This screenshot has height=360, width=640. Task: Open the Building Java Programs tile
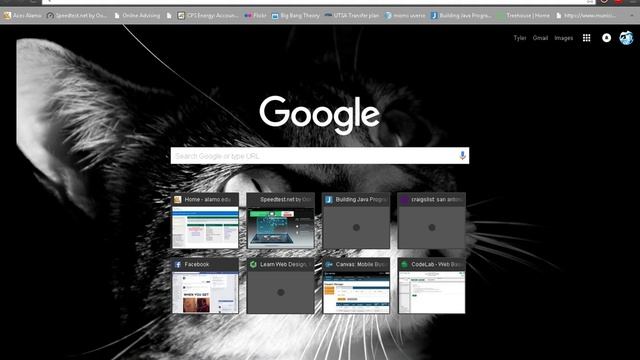[356, 220]
